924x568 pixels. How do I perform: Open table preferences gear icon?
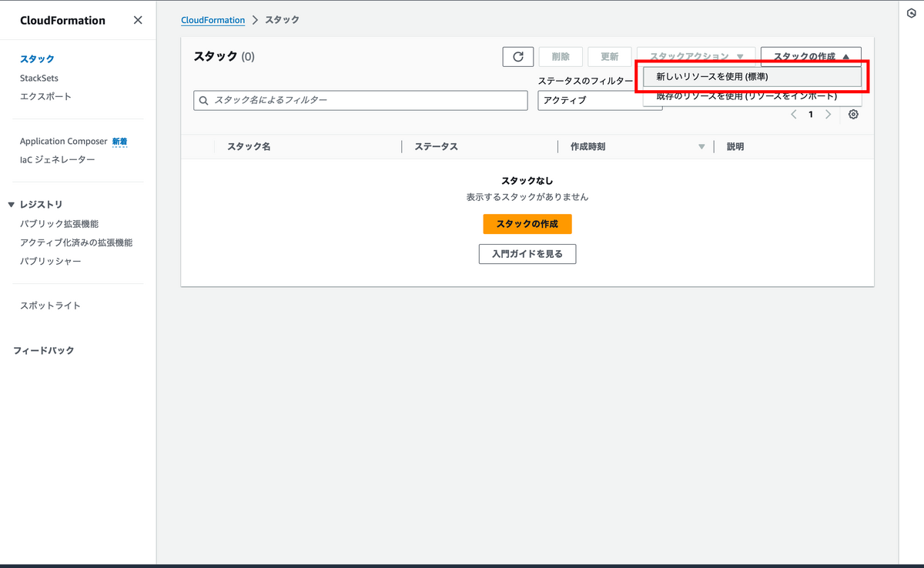click(x=853, y=114)
